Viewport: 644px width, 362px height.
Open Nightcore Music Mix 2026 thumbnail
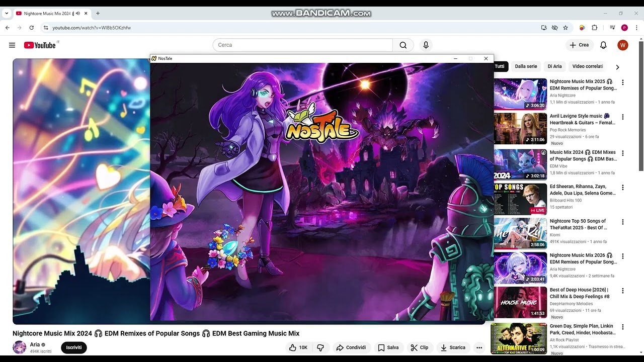(x=520, y=268)
